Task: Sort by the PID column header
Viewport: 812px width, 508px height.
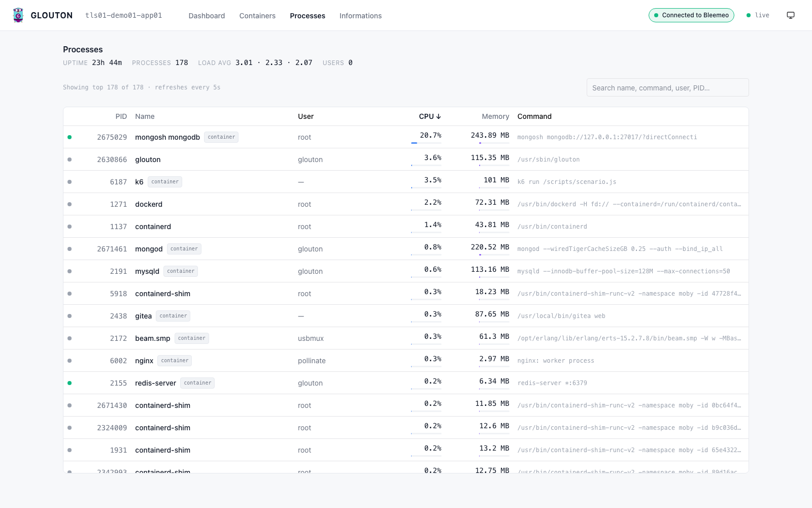Action: (121, 116)
